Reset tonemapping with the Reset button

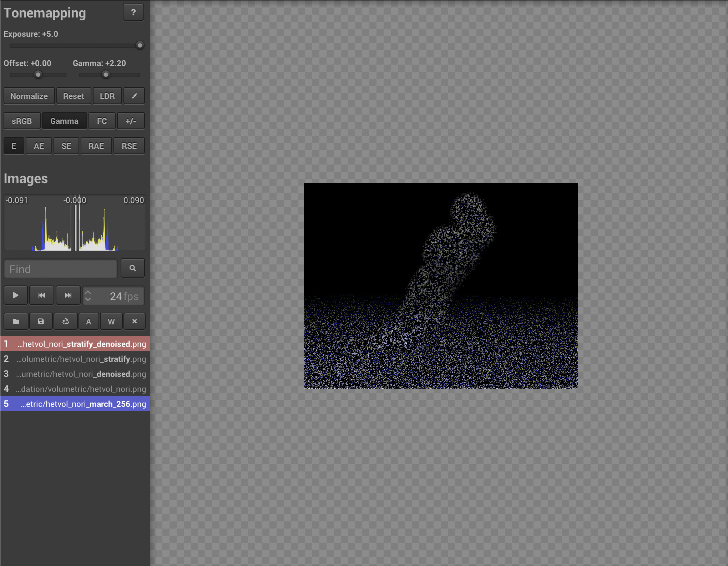[74, 96]
